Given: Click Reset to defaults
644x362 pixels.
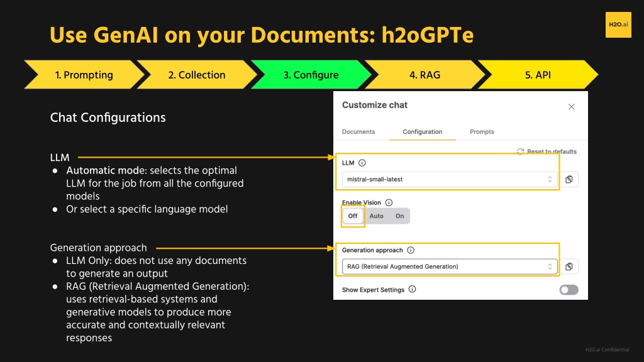Looking at the screenshot, I should tap(547, 151).
